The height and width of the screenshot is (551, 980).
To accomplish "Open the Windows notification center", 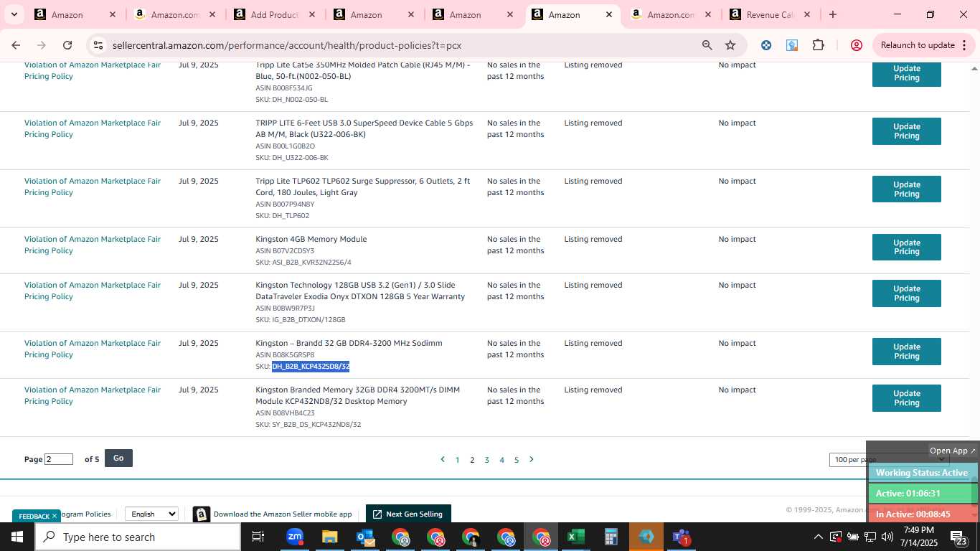I will point(958,537).
